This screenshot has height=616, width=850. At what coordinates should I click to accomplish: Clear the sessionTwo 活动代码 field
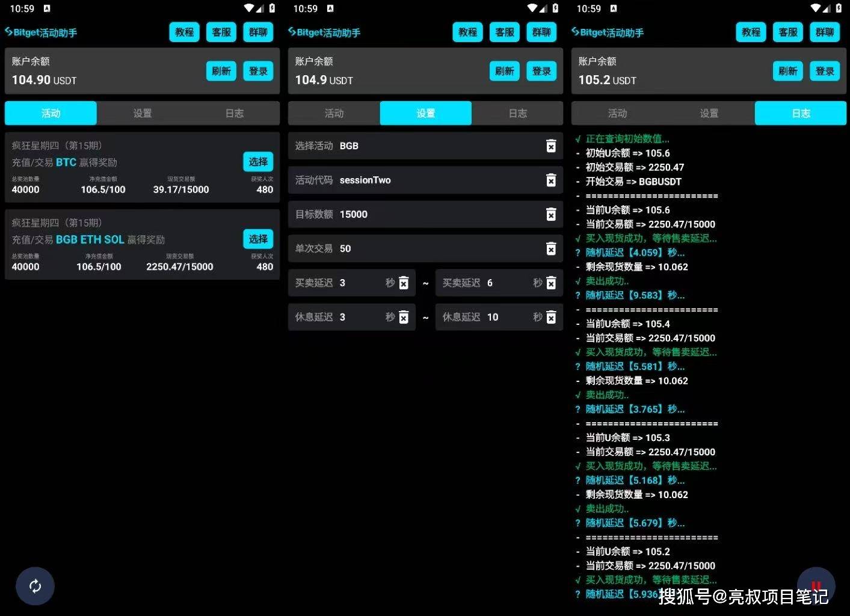click(551, 180)
